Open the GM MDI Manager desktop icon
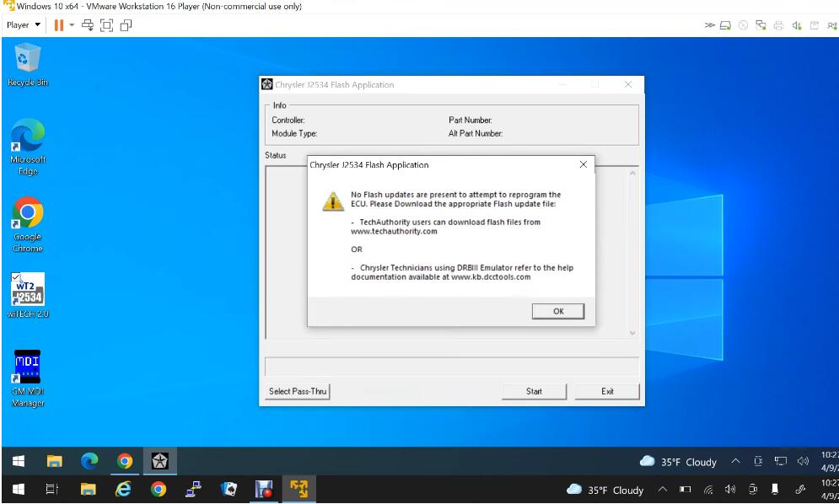 [28, 378]
